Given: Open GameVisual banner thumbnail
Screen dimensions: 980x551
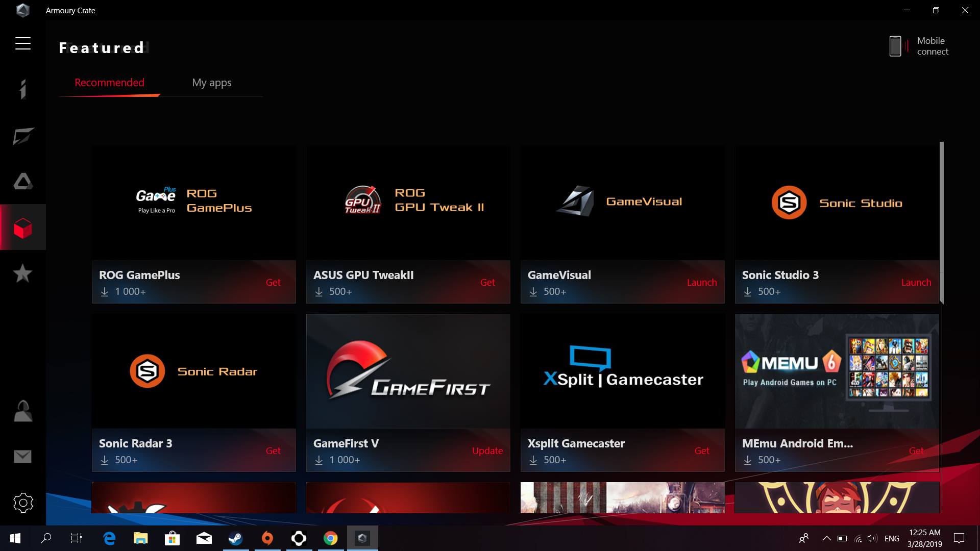Looking at the screenshot, I should [x=623, y=203].
